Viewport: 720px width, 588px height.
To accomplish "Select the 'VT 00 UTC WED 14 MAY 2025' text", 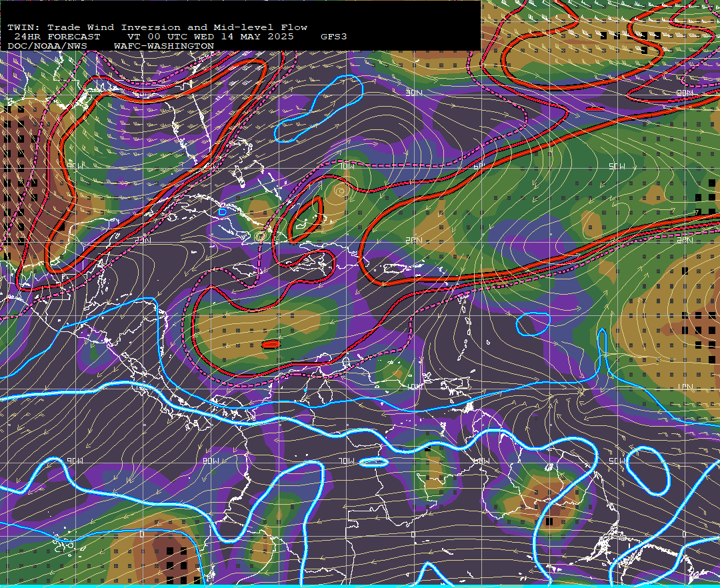I will click(210, 37).
